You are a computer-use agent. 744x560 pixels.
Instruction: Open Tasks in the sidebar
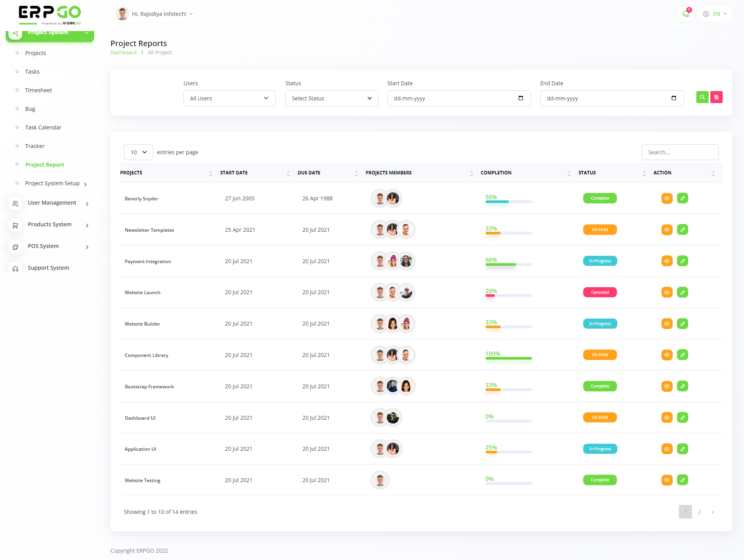tap(32, 72)
